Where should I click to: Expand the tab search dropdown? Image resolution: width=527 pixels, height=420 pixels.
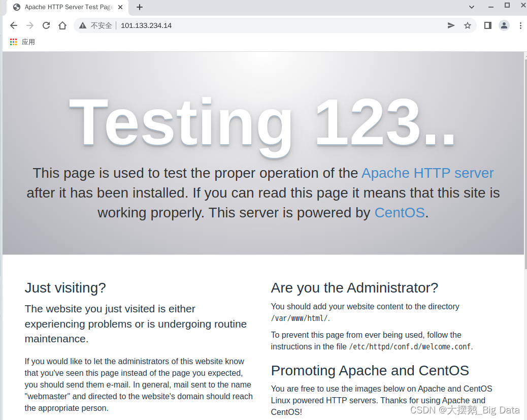click(472, 7)
